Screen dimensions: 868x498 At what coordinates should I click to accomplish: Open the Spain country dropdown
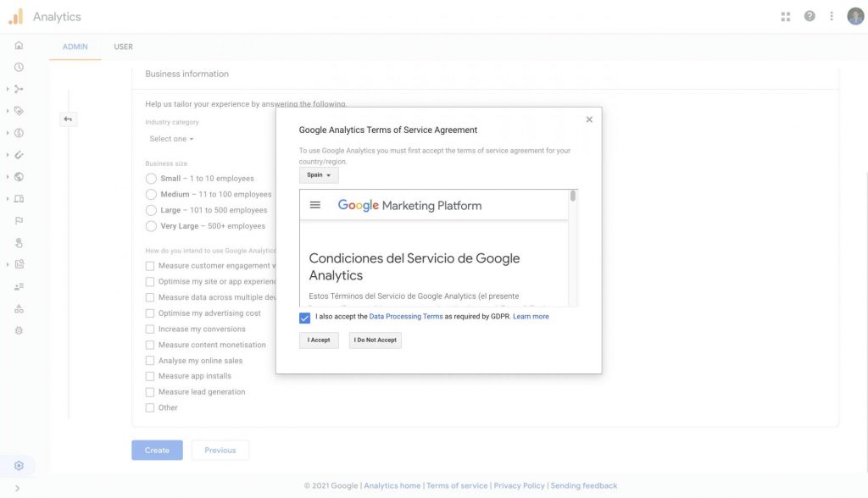pos(319,174)
